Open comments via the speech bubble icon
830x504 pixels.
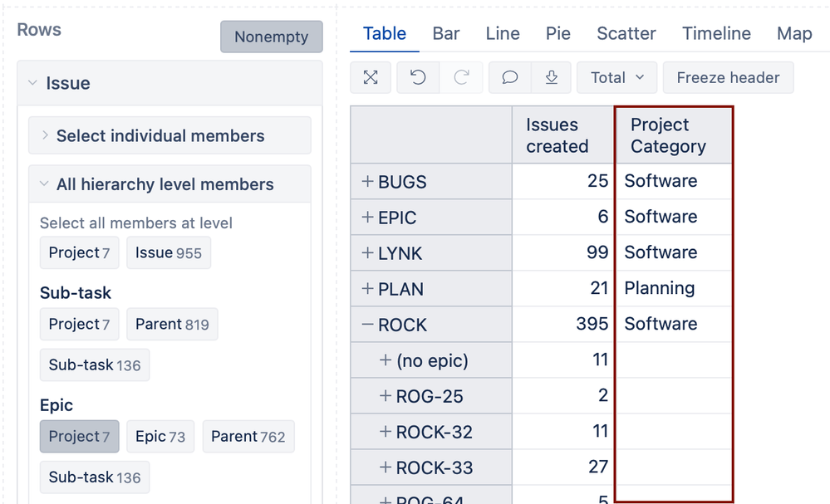coord(508,77)
